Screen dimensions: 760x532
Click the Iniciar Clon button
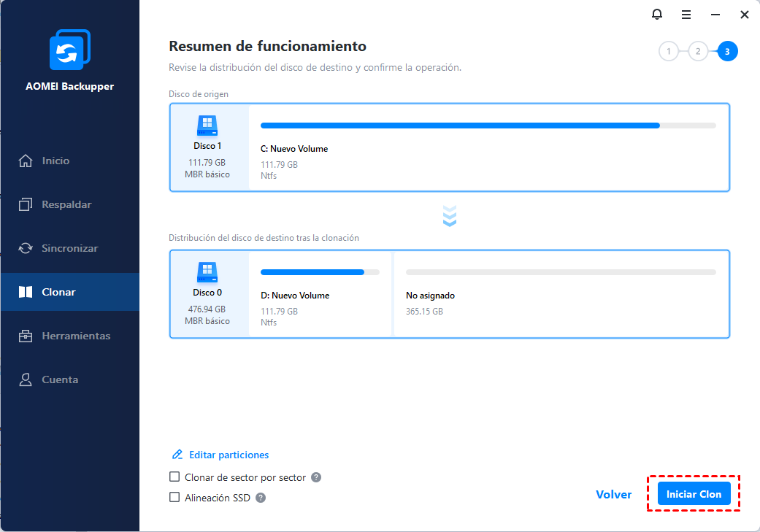pos(694,494)
